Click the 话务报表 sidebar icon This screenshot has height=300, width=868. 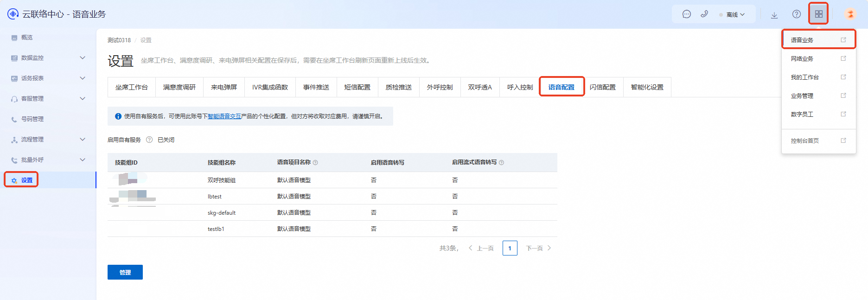coord(14,78)
